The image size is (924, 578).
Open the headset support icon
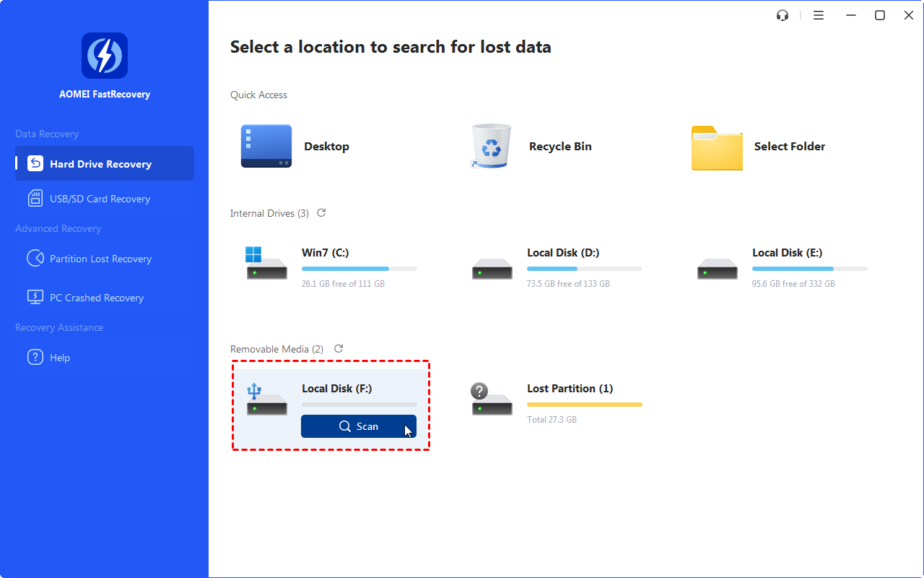(783, 15)
